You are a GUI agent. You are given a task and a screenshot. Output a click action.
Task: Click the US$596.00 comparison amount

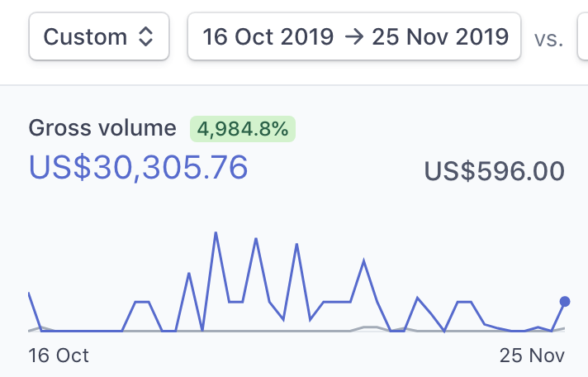(x=494, y=171)
